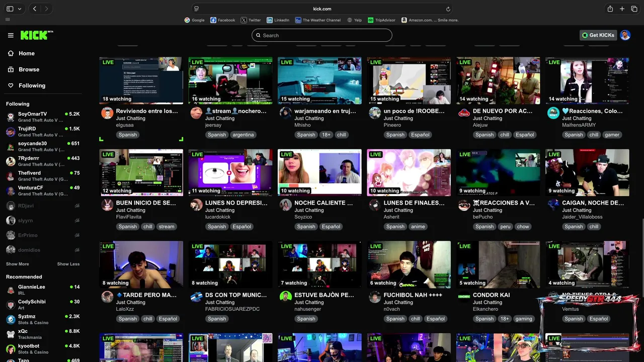Screen dimensions: 644x362
Task: Open a new Safari tab
Action: 622,9
